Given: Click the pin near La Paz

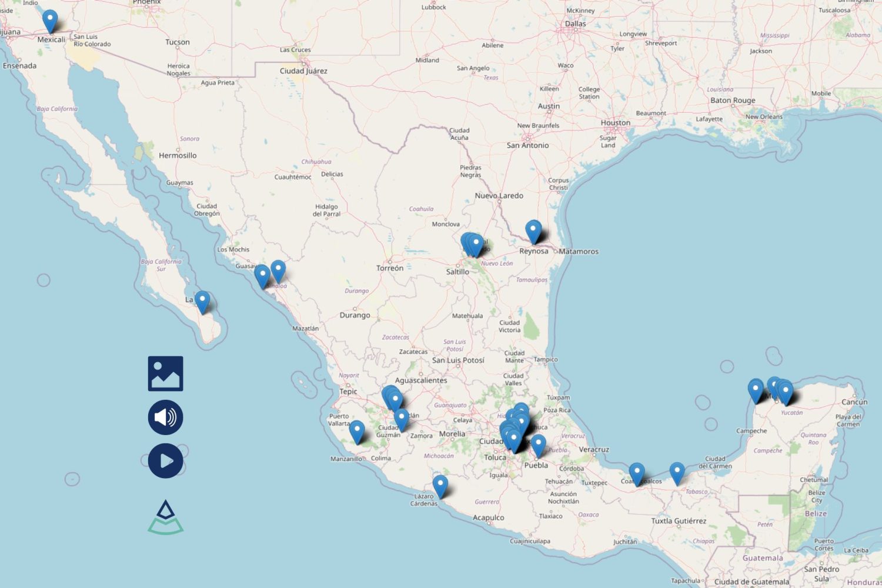Looking at the screenshot, I should tap(202, 302).
